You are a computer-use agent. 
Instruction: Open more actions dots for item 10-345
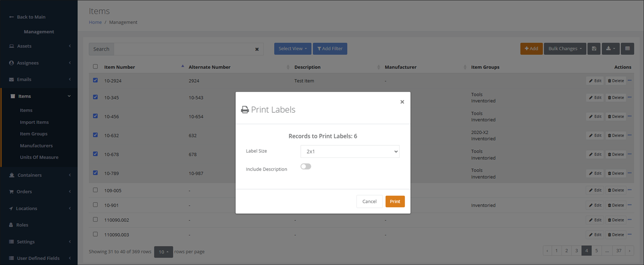630,98
